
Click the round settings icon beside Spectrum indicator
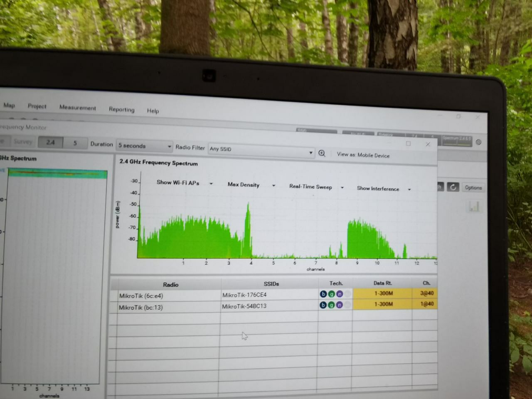478,142
